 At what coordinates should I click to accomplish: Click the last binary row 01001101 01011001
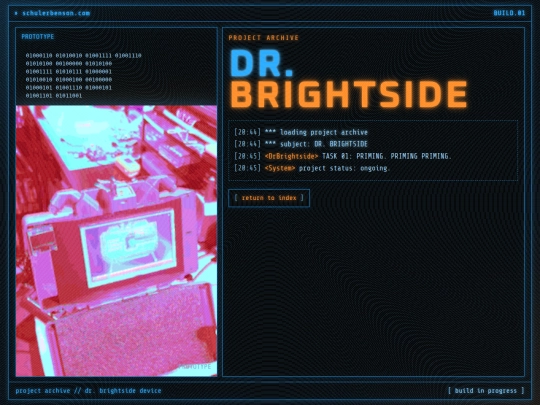pyautogui.click(x=54, y=96)
